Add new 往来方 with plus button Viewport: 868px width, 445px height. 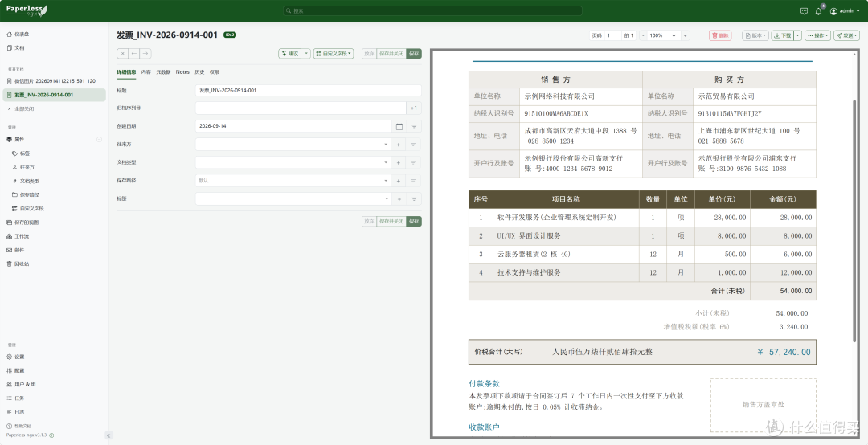point(399,145)
